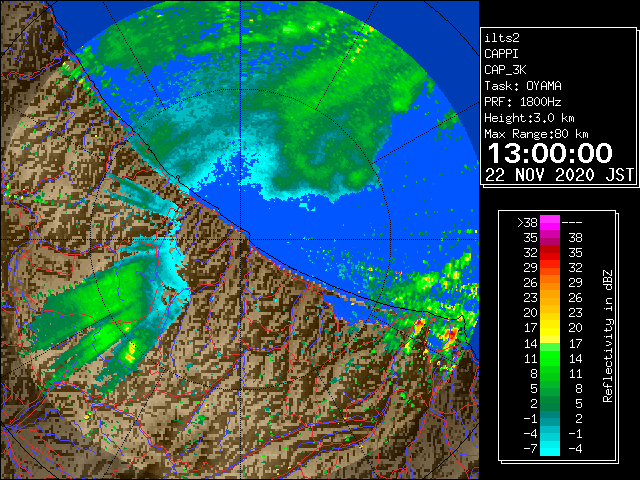Viewport: 640px width, 480px height.
Task: Select the '22 NOV 2020 JST' date
Action: tap(559, 175)
